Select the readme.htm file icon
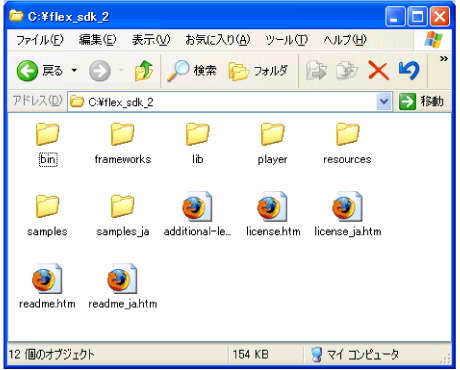Screen dimensions: 460x370 [x=47, y=279]
